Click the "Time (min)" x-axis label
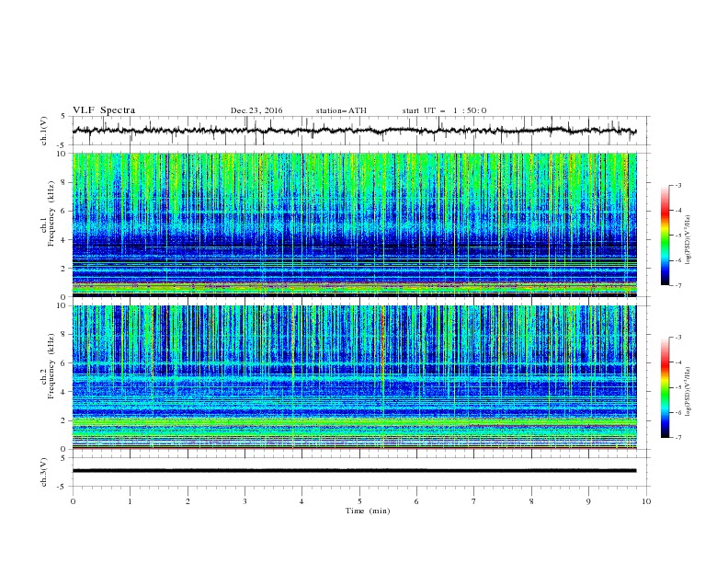The height and width of the screenshot is (563, 728). coord(368,511)
